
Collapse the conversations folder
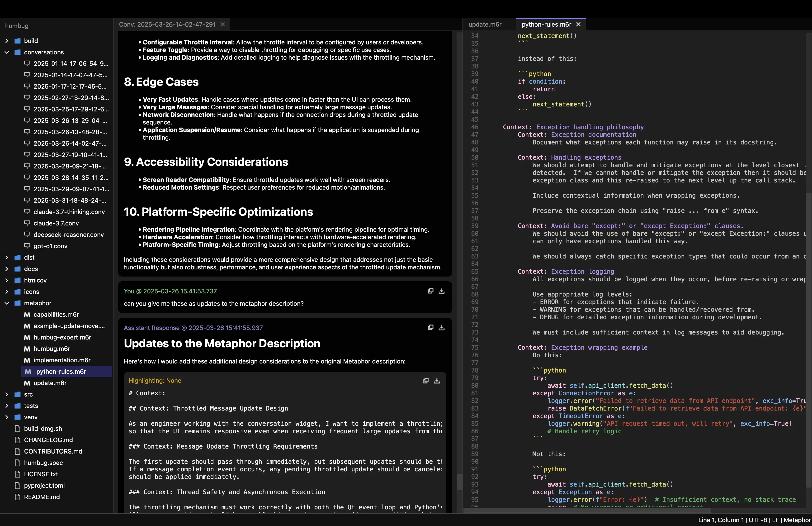6,52
